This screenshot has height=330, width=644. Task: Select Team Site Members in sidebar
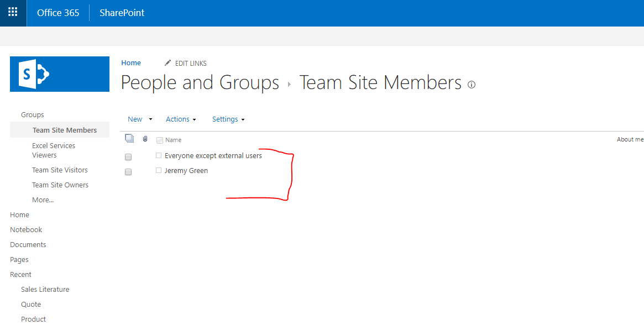65,130
